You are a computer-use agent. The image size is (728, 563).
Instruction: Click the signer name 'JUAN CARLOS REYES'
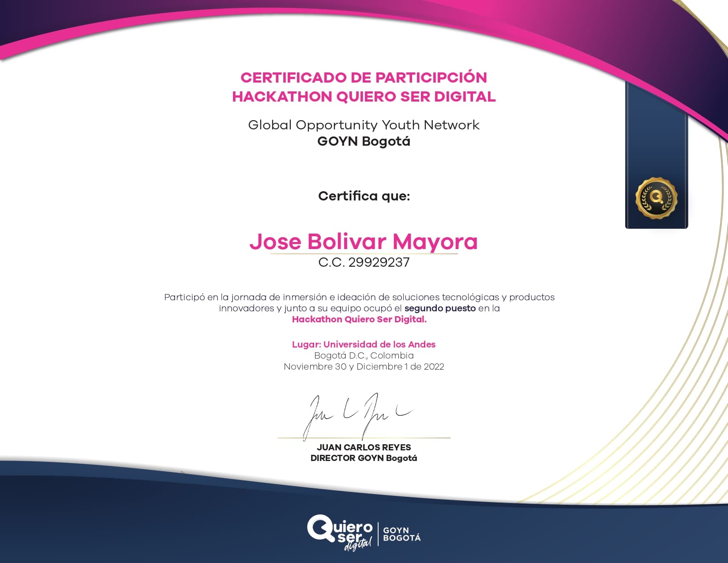point(364,447)
